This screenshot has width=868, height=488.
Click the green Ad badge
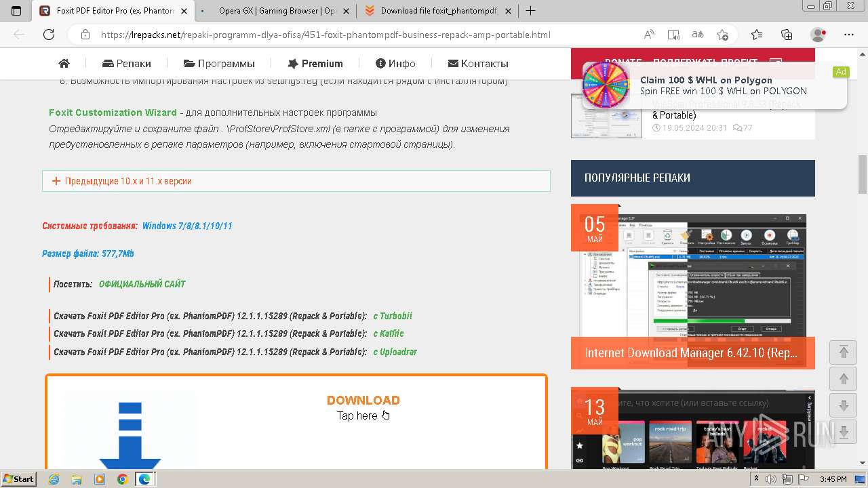pyautogui.click(x=841, y=72)
